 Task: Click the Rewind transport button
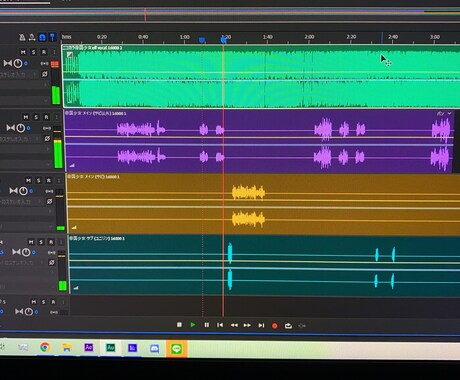[x=234, y=325]
